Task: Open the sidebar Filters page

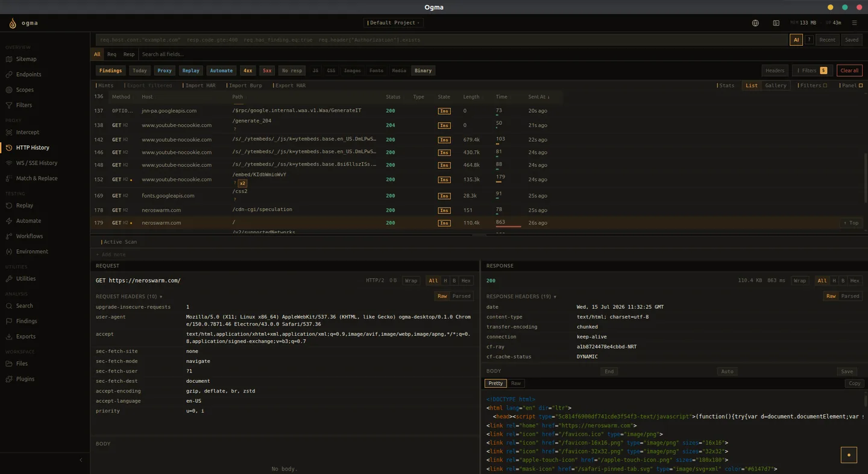Action: pyautogui.click(x=24, y=105)
